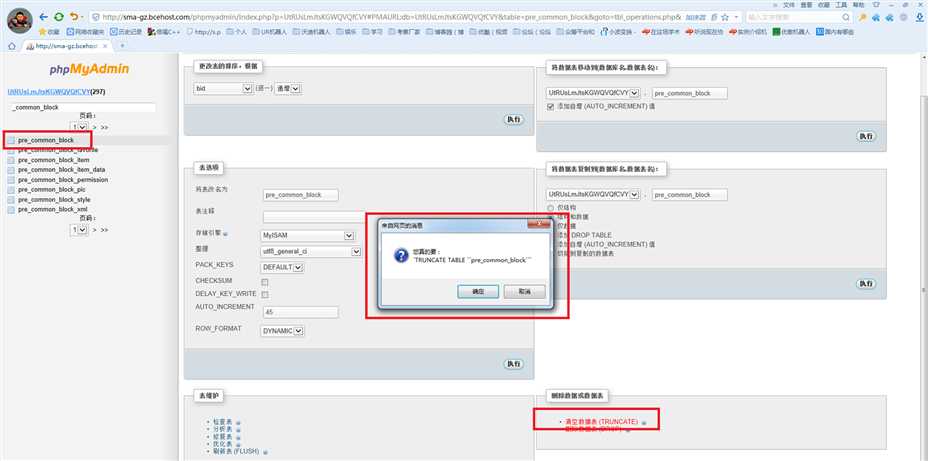Click the phpMyAdmin logo

[89, 69]
